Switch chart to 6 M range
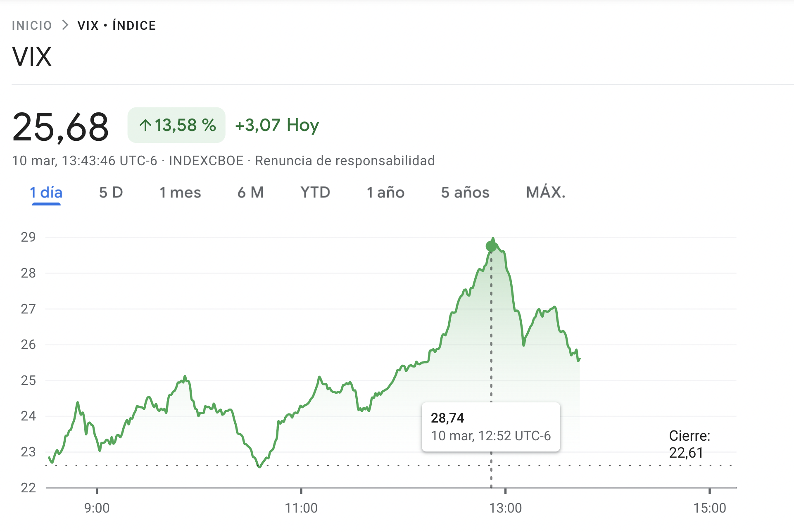 pos(250,192)
